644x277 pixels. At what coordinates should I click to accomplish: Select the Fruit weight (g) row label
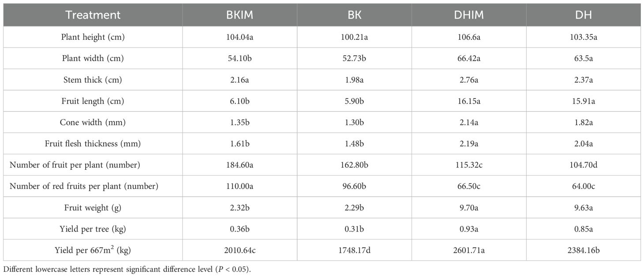(x=93, y=207)
